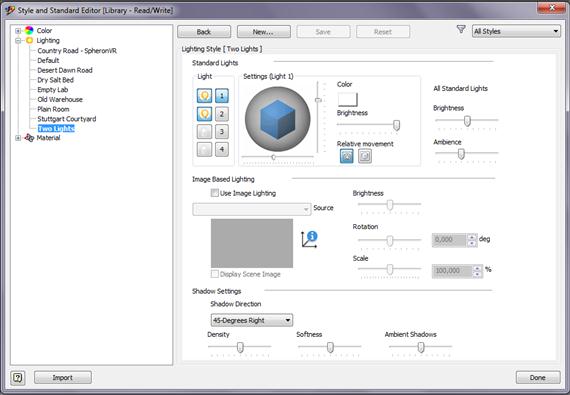Select light number 2 button
Screen dimensions: 570x395
point(222,114)
